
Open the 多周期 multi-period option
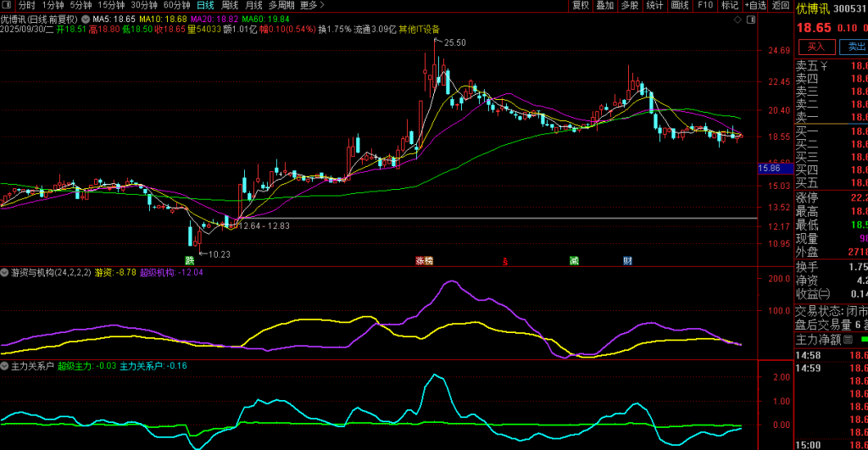pyautogui.click(x=281, y=5)
